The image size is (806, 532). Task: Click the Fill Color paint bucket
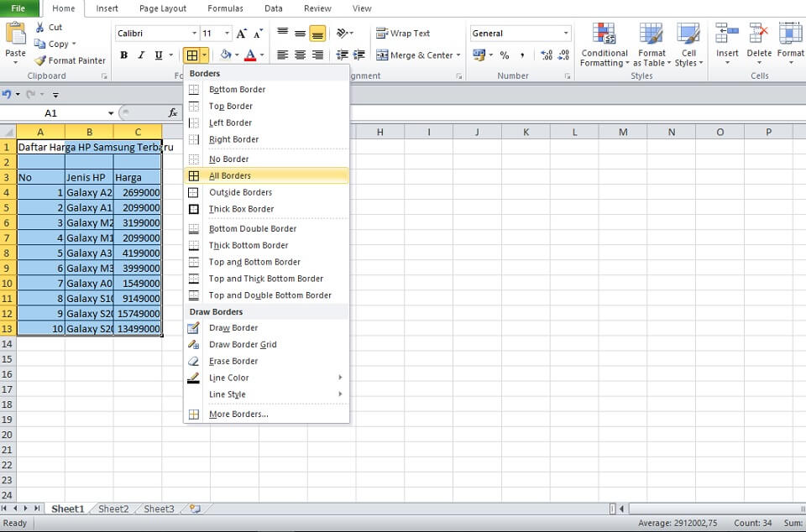click(x=225, y=55)
